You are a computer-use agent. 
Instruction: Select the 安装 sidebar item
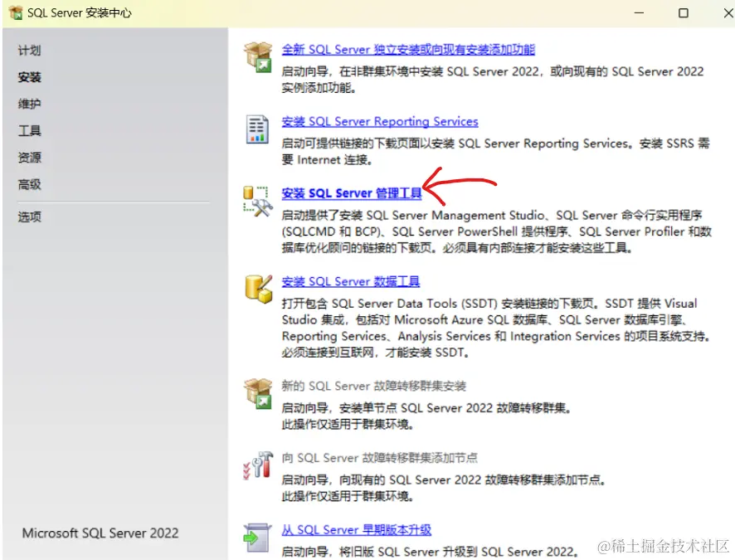[x=29, y=77]
